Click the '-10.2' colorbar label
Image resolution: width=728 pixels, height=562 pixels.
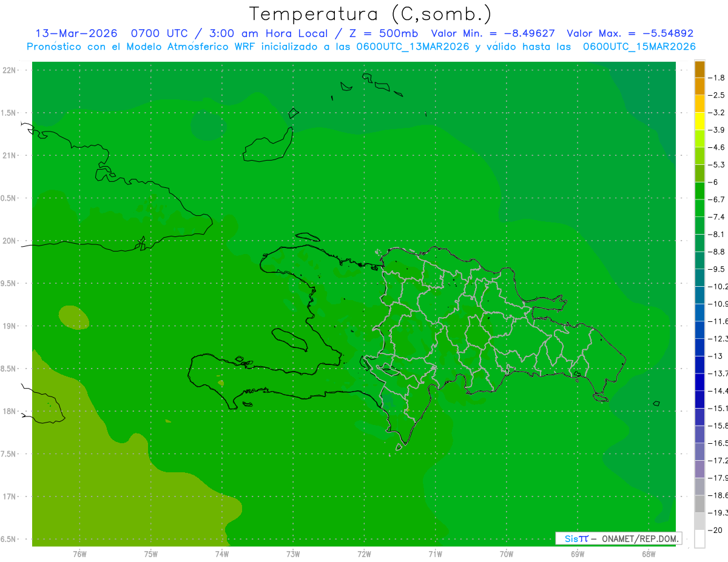tap(718, 286)
